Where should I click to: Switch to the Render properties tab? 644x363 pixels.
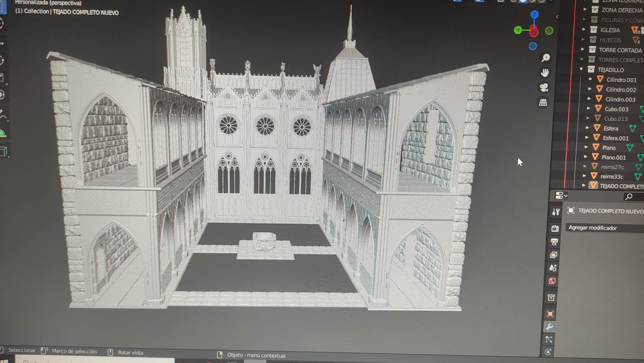553,228
